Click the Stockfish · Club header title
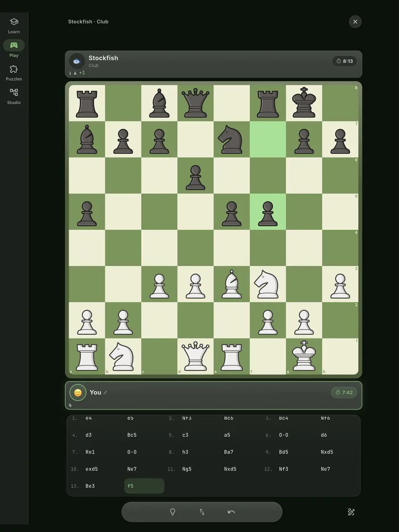Image resolution: width=399 pixels, height=532 pixels. [88, 22]
